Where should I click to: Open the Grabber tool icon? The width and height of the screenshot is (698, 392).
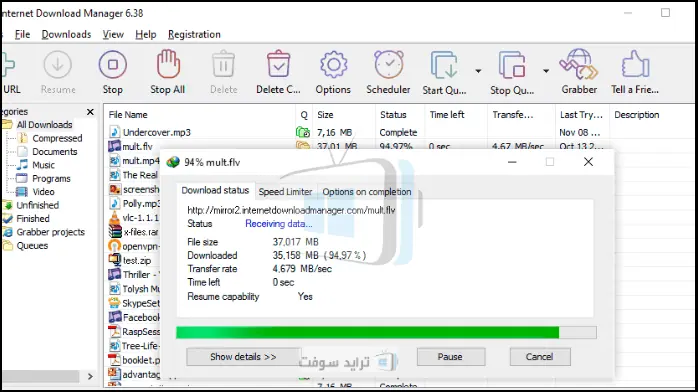tap(579, 65)
